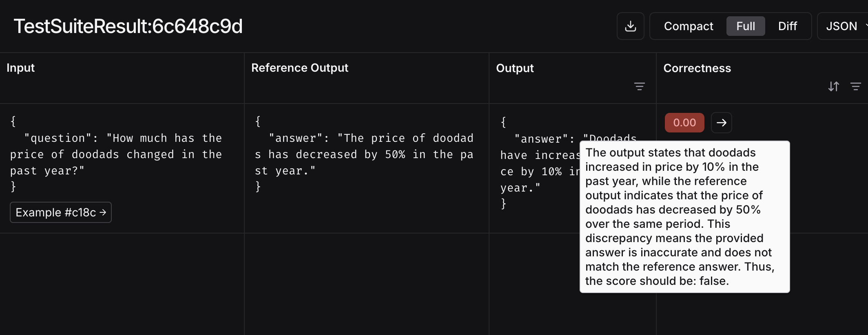Click the TestSuiteResult:6c648c9d title
868x335 pixels.
click(128, 26)
